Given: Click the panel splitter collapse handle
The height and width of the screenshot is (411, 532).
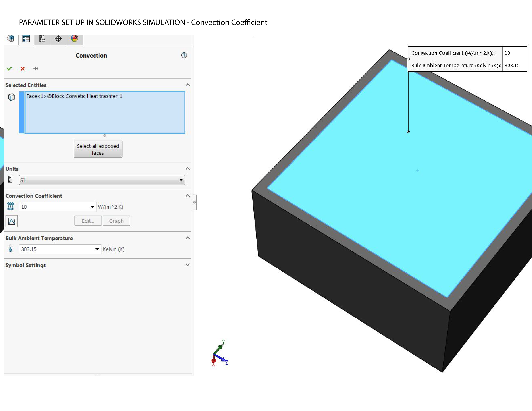Looking at the screenshot, I should 195,202.
